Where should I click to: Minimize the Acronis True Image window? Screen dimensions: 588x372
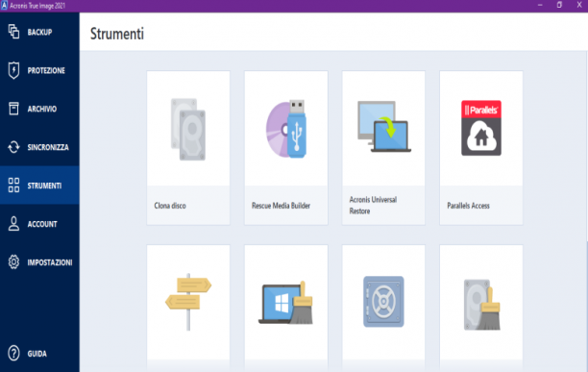(540, 5)
